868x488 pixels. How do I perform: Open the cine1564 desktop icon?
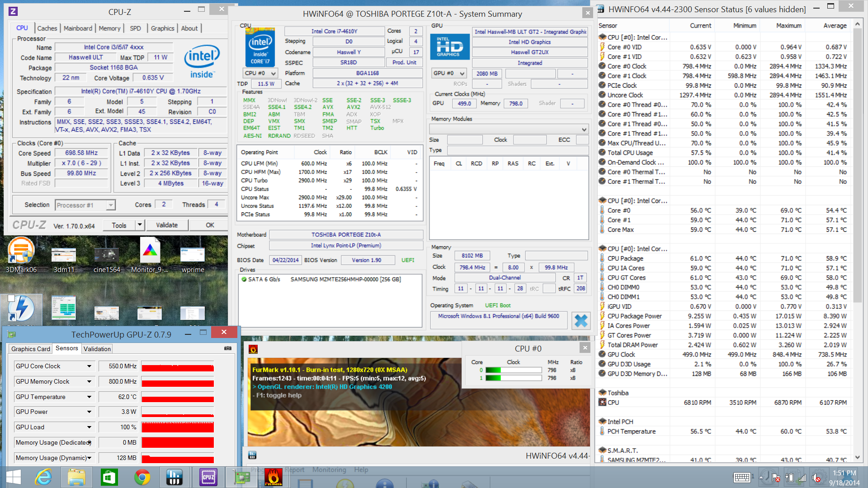[107, 260]
